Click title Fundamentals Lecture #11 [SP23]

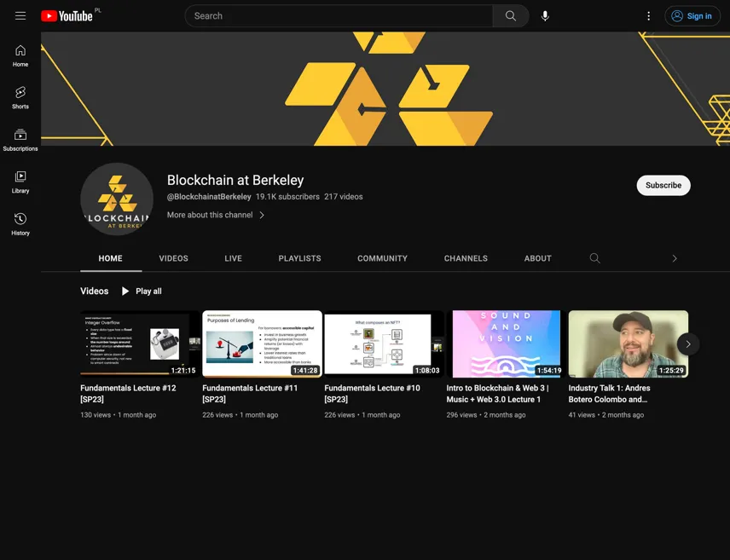point(250,393)
